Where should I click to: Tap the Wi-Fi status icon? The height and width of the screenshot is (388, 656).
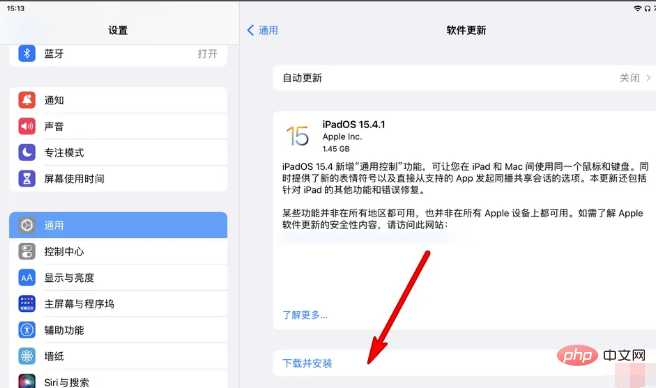coord(637,8)
